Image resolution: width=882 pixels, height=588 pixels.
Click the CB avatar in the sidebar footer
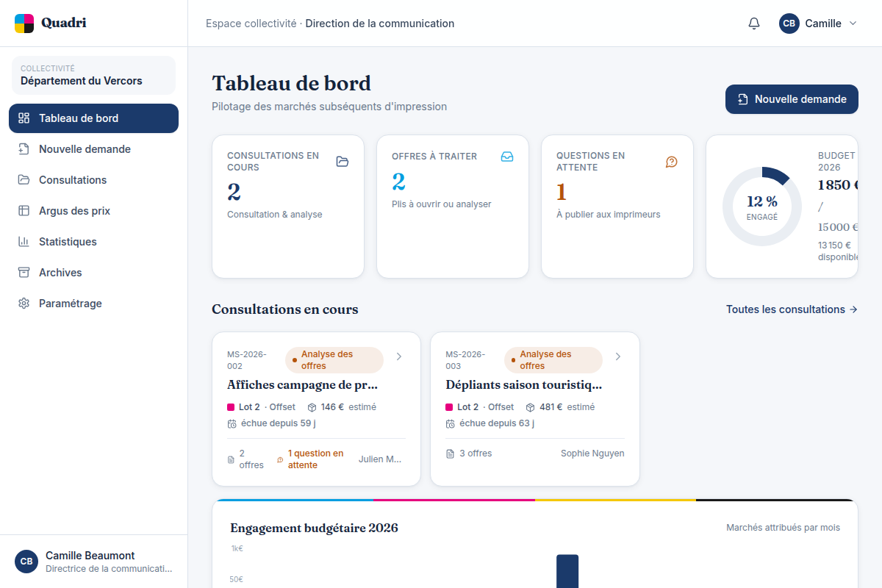(26, 562)
